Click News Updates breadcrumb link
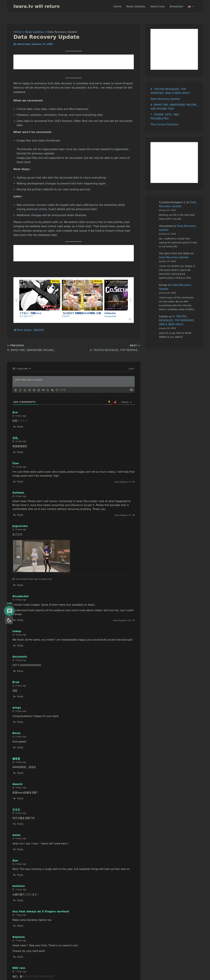The image size is (210, 980). point(34,32)
